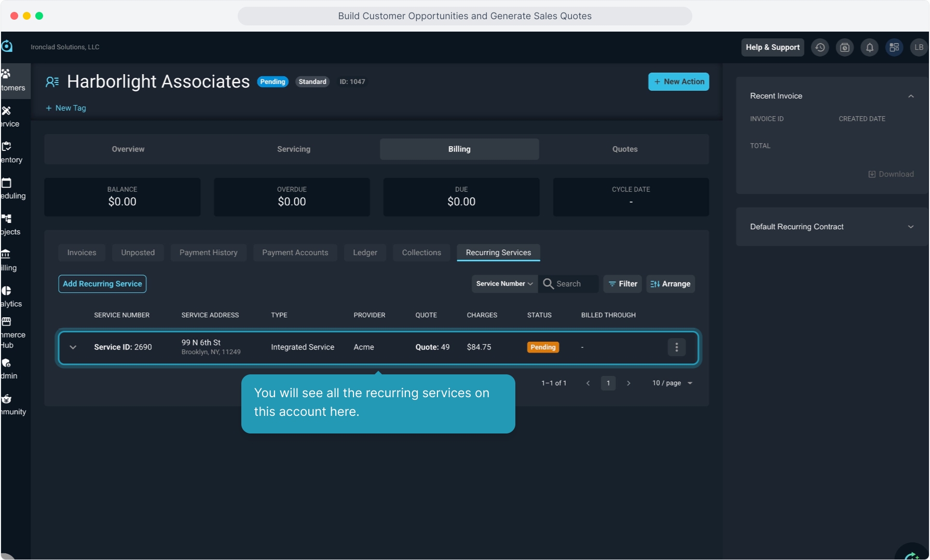This screenshot has height=560, width=930.
Task: Open the Analytics pie chart sidebar icon
Action: (x=7, y=291)
